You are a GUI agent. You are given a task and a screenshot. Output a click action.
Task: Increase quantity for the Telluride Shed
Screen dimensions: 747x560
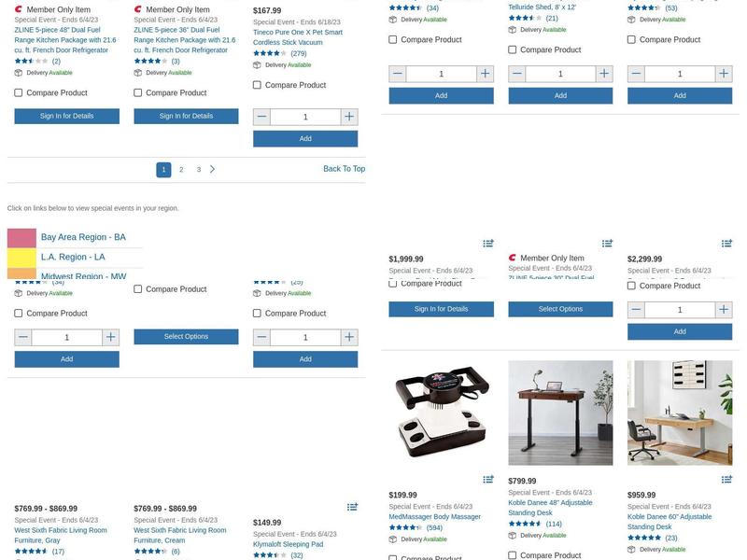pyautogui.click(x=604, y=74)
